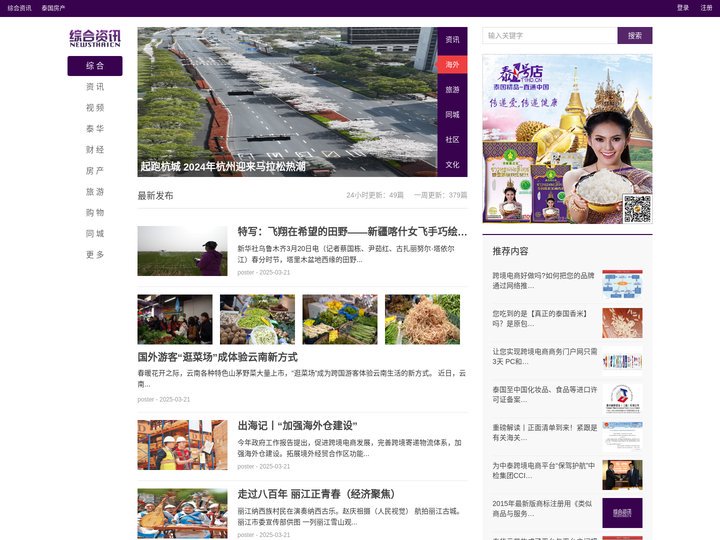
Task: Switch banner to 同城 tab
Action: (452, 114)
